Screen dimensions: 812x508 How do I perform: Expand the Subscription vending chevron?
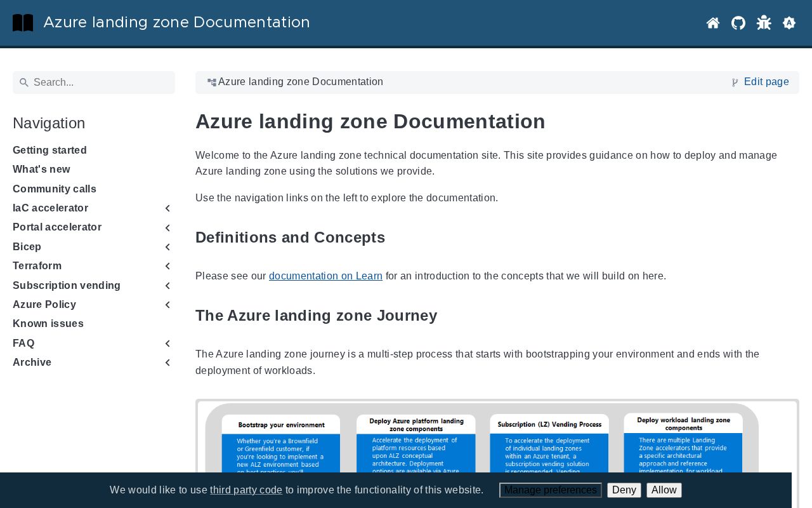168,286
